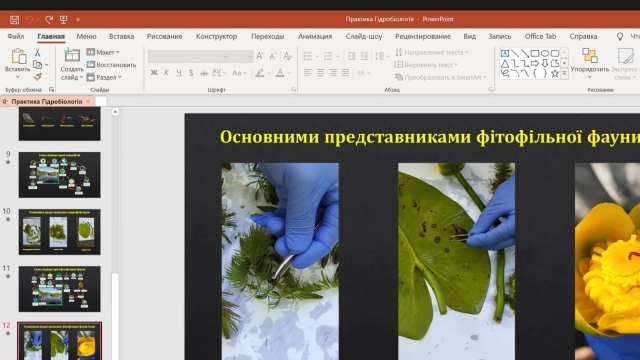Click the Восстановить reset button
The width and height of the screenshot is (640, 360).
[111, 64]
